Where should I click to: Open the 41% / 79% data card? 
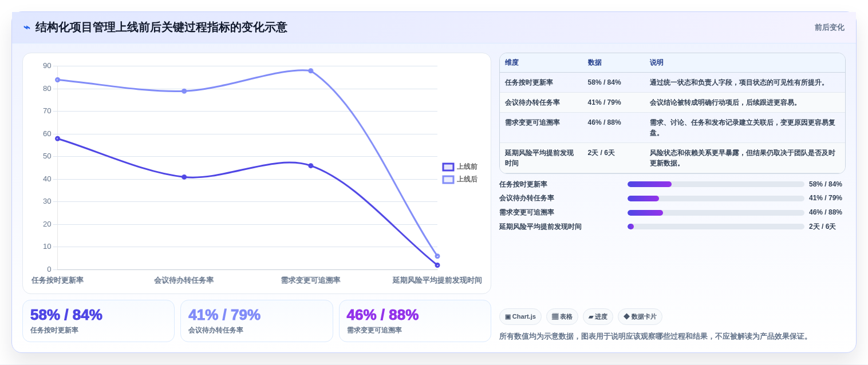pos(257,321)
